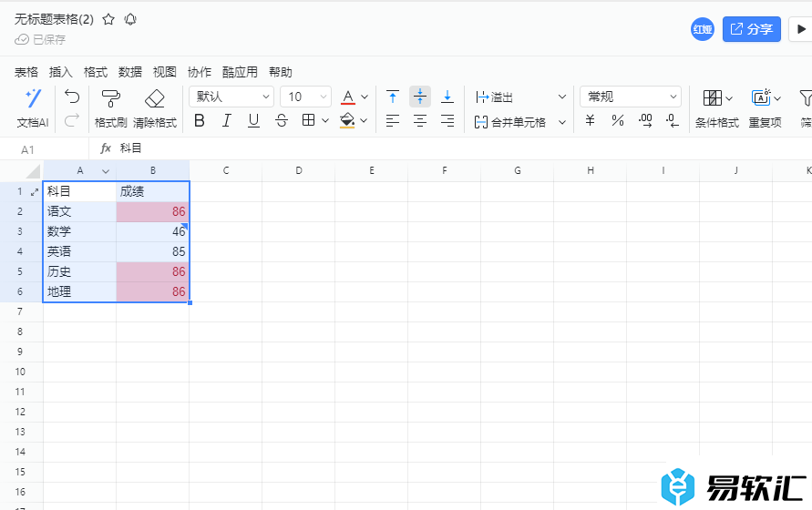This screenshot has width=812, height=510.
Task: Click the formula bar showing 科目
Action: [x=450, y=148]
